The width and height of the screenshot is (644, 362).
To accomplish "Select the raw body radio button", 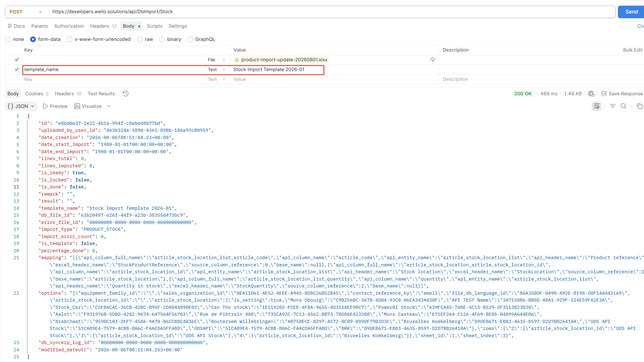I will click(x=140, y=39).
